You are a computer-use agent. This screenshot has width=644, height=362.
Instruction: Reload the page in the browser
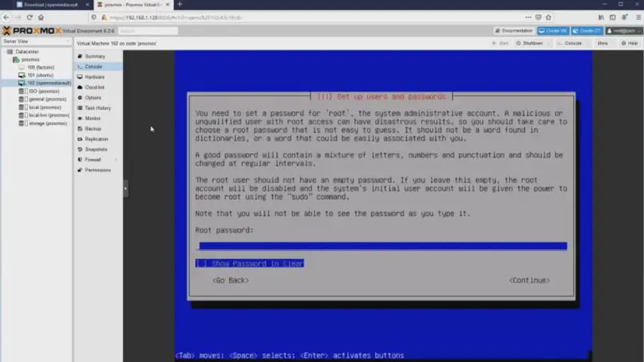tap(29, 17)
